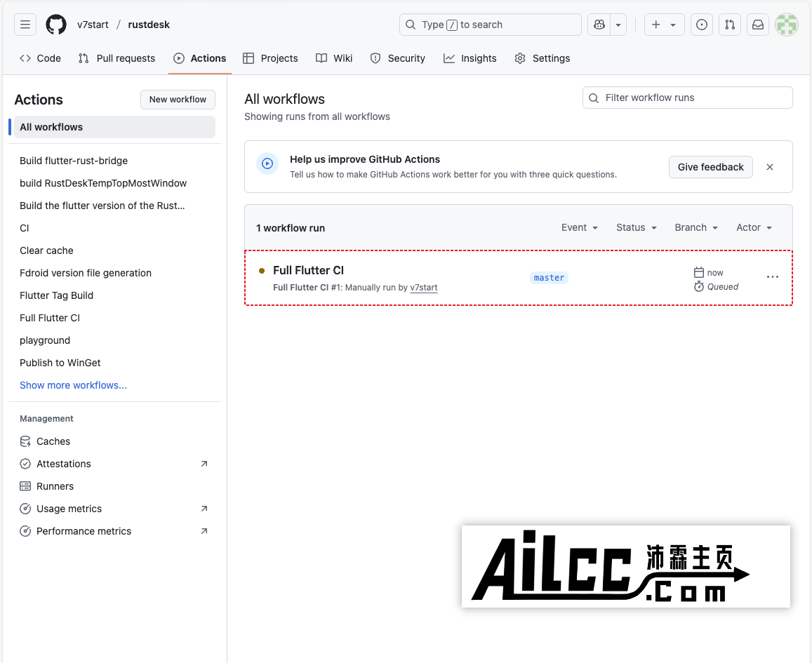Select the Actions tab
This screenshot has width=812, height=663.
200,58
